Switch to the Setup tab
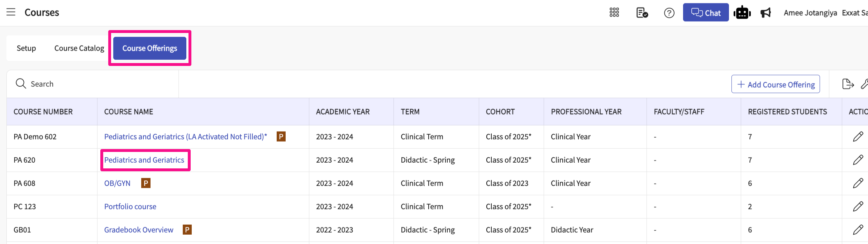The image size is (868, 244). 26,48
